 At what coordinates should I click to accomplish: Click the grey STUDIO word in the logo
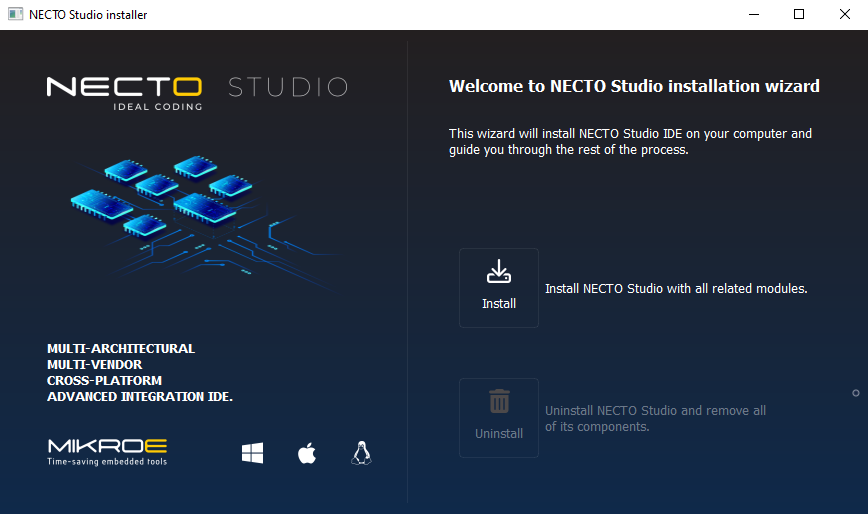pos(287,87)
